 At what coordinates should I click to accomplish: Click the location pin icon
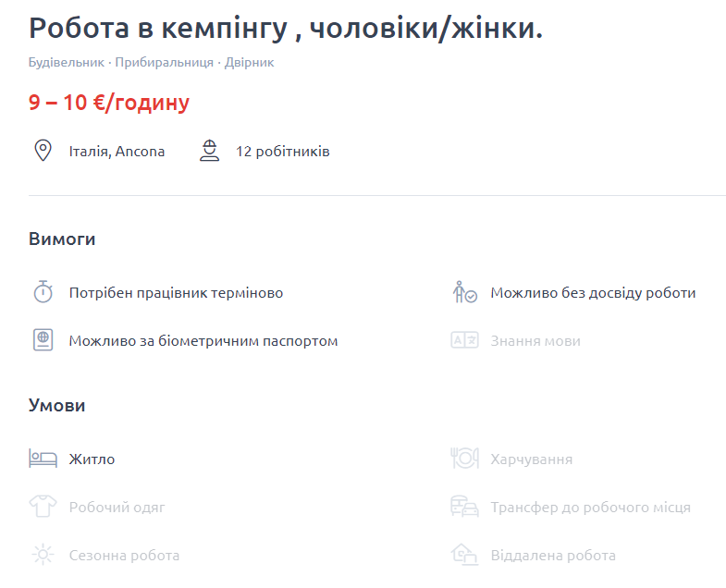[43, 151]
